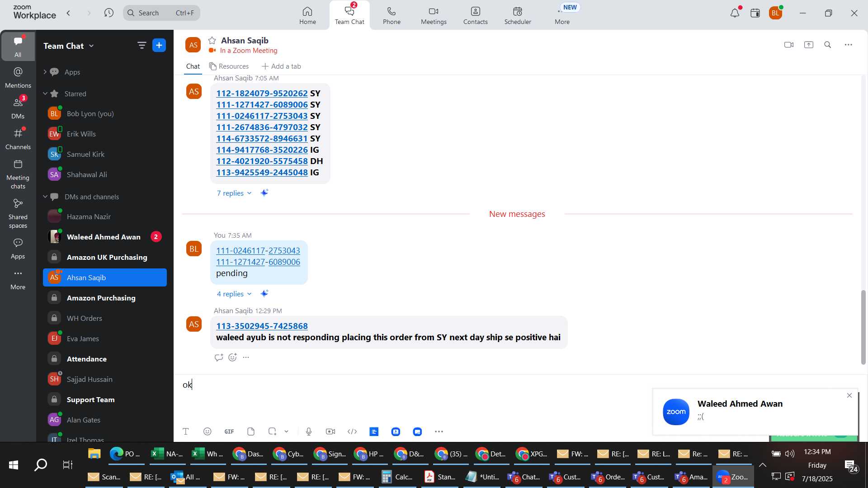Expand the Apps section
The width and height of the screenshot is (868, 488).
click(45, 72)
